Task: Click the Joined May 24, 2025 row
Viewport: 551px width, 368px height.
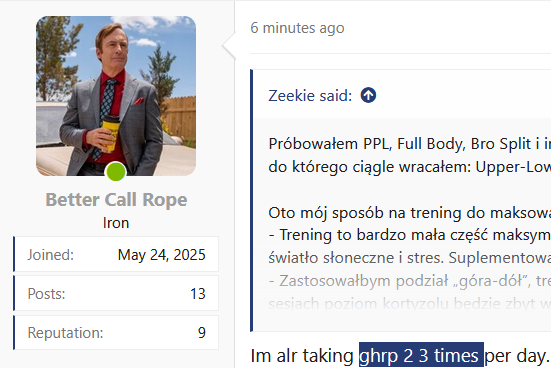Action: 116,254
